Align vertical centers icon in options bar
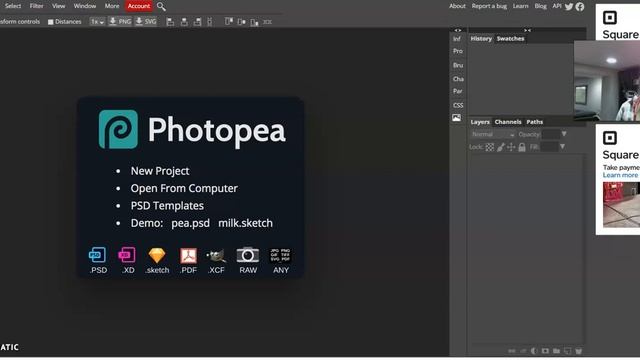 [x=242, y=22]
